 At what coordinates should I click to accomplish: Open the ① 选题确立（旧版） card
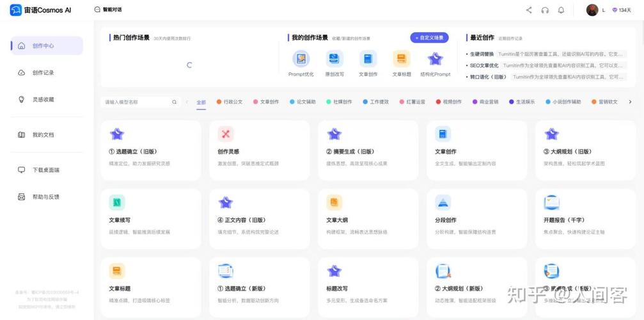point(151,150)
